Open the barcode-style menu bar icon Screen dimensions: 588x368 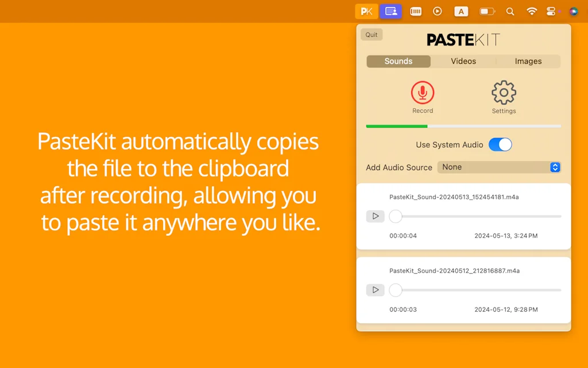[x=415, y=11]
